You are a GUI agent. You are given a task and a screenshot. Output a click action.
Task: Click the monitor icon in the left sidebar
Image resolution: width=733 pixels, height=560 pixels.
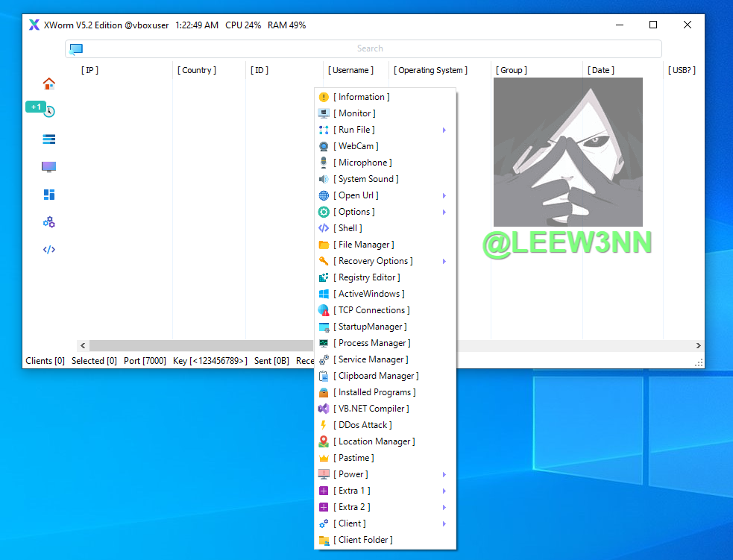tap(49, 167)
